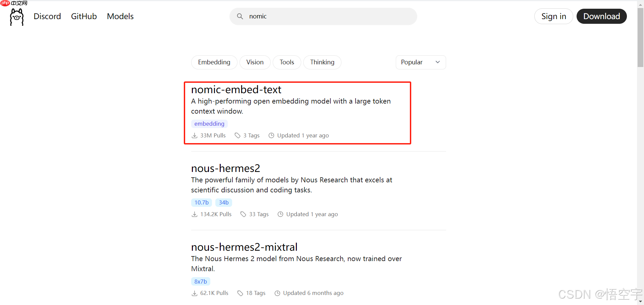Toggle the Vision filter

point(255,62)
